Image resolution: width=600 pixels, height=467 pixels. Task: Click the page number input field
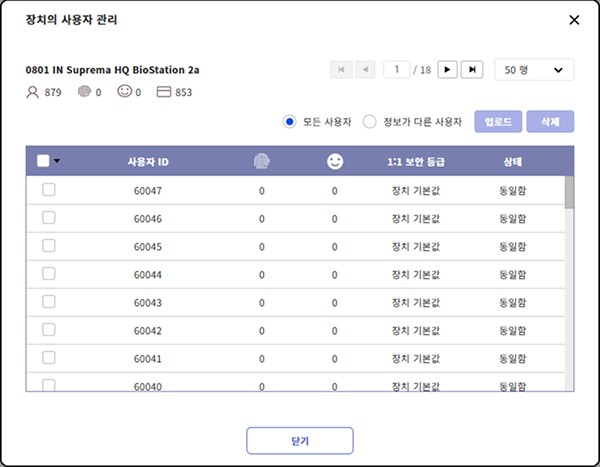point(398,69)
